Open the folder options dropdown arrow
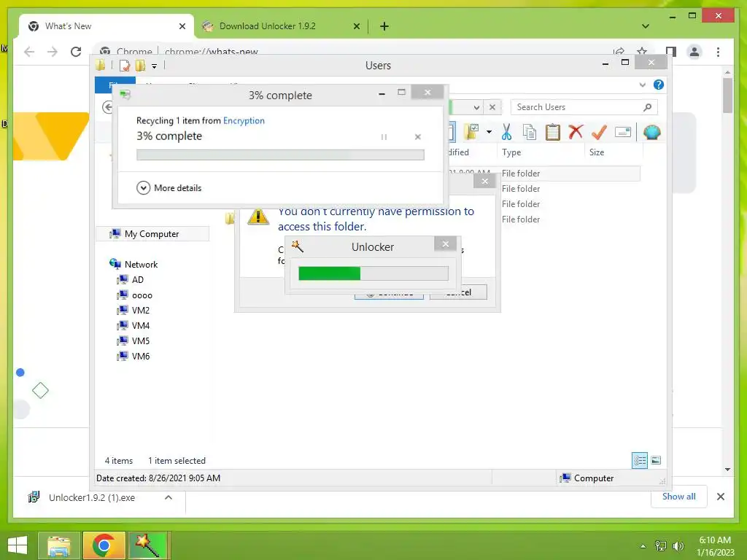This screenshot has width=747, height=560. (x=489, y=132)
